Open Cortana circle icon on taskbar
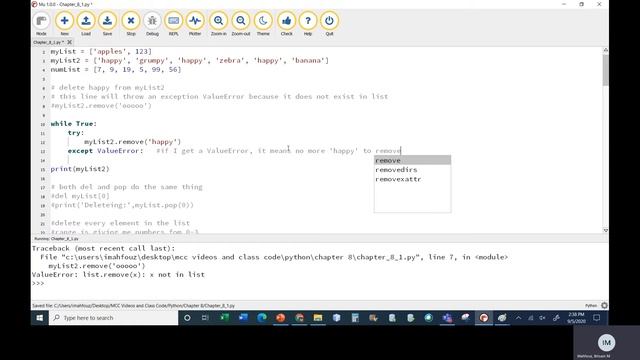This screenshot has width=640, height=360. point(187,318)
